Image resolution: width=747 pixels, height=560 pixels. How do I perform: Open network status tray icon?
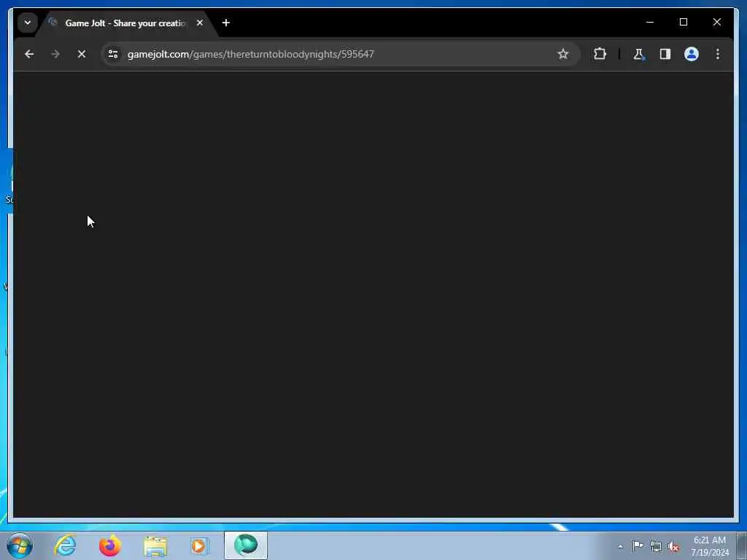click(656, 546)
